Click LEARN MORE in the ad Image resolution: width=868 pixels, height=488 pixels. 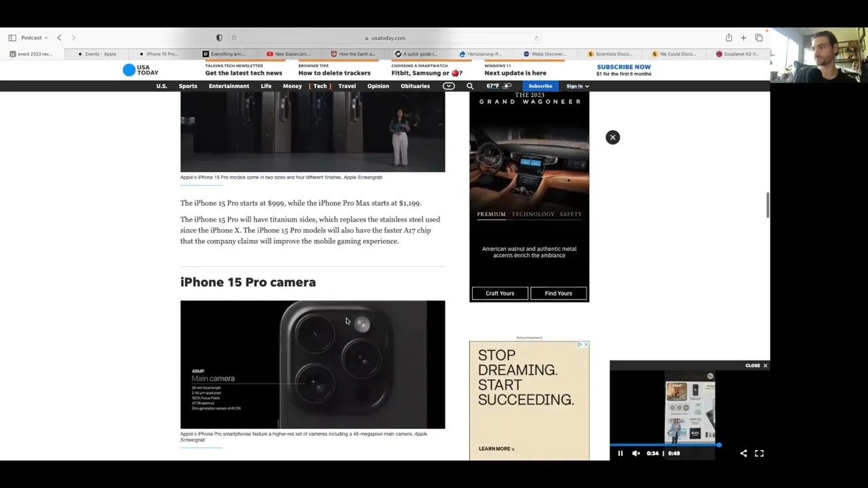(496, 449)
